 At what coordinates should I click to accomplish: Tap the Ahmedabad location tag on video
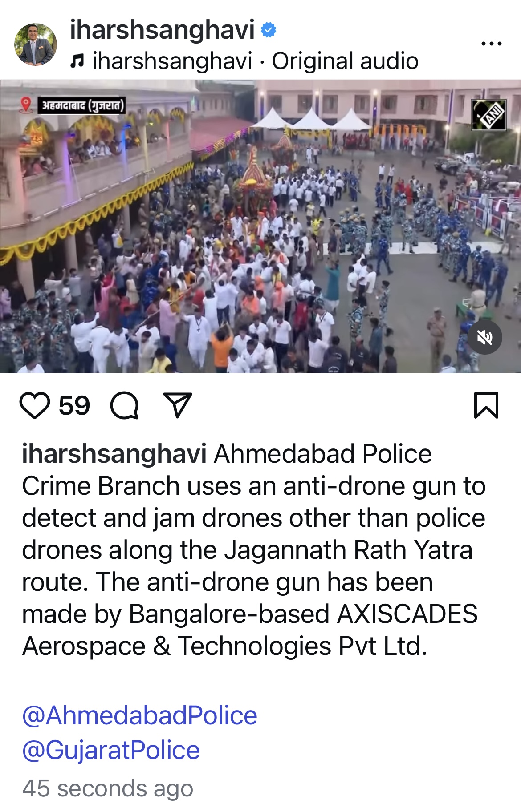point(81,105)
